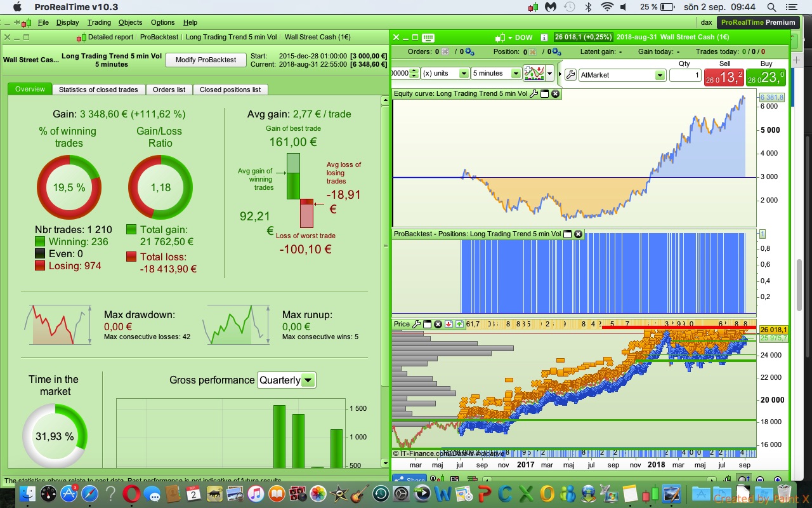Open the Display menu
This screenshot has width=812, height=508.
pyautogui.click(x=68, y=22)
